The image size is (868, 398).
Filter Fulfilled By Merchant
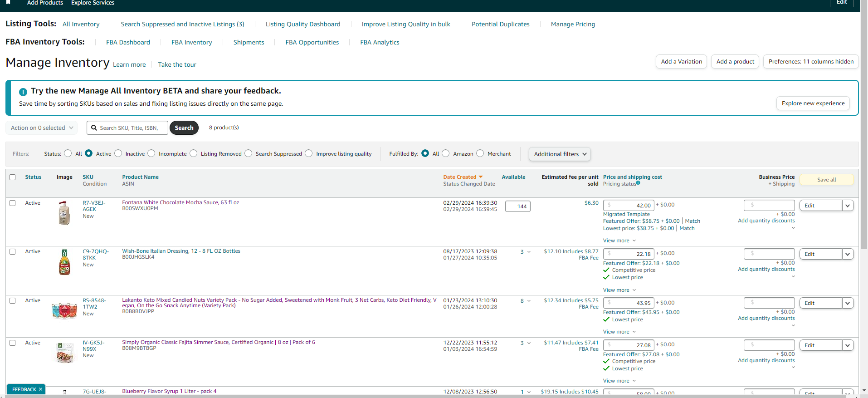(480, 153)
